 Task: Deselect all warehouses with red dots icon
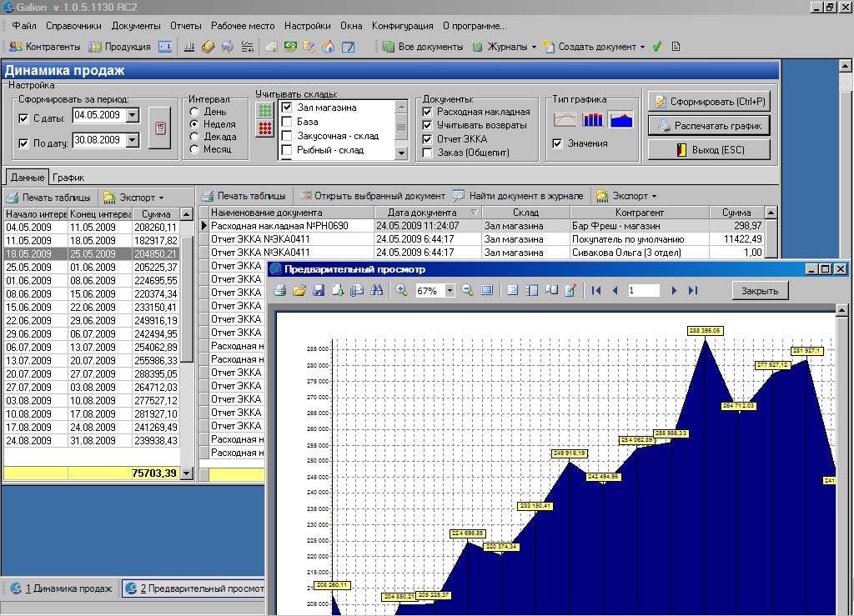265,128
